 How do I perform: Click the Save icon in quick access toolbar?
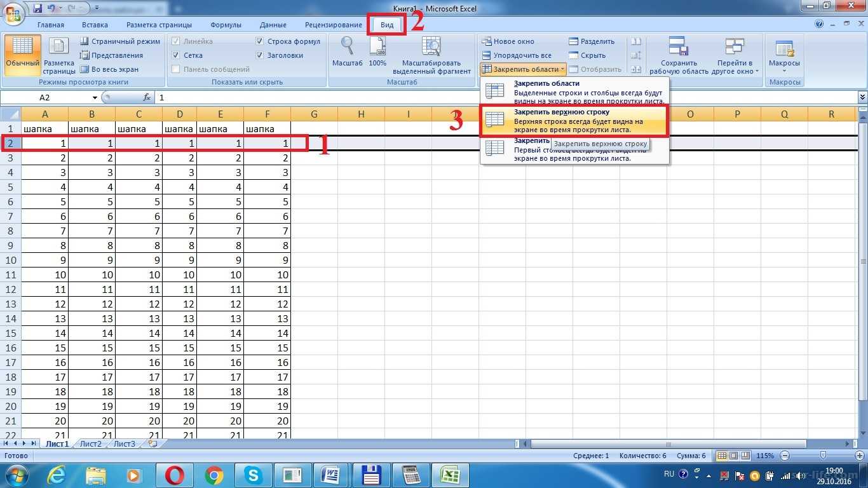[x=37, y=8]
